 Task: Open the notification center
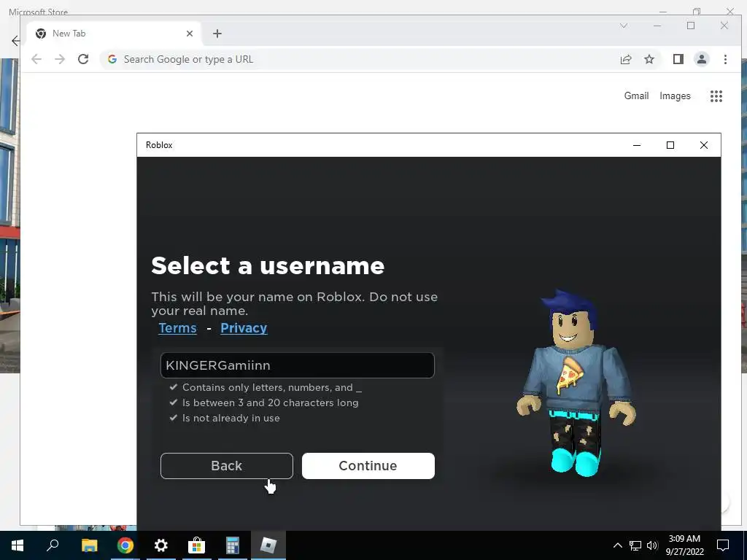(x=723, y=545)
